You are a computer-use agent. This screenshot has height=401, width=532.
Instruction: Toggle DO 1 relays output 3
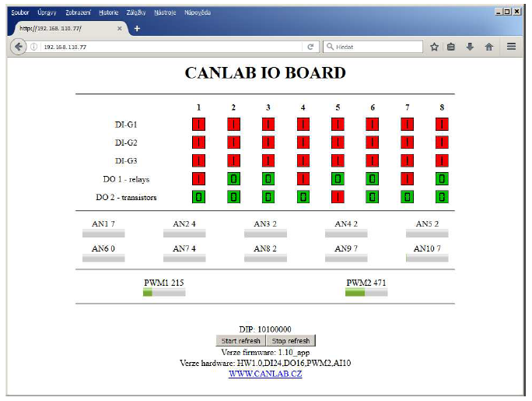(x=268, y=179)
